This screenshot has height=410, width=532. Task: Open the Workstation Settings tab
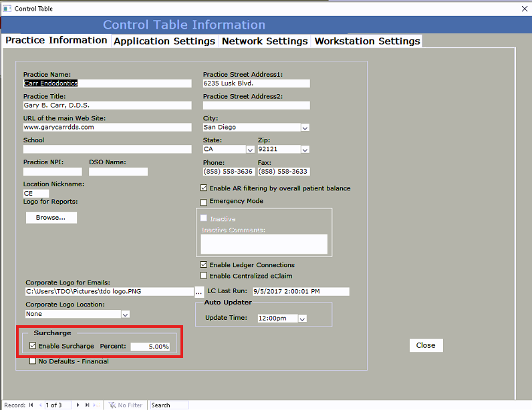[x=367, y=41]
